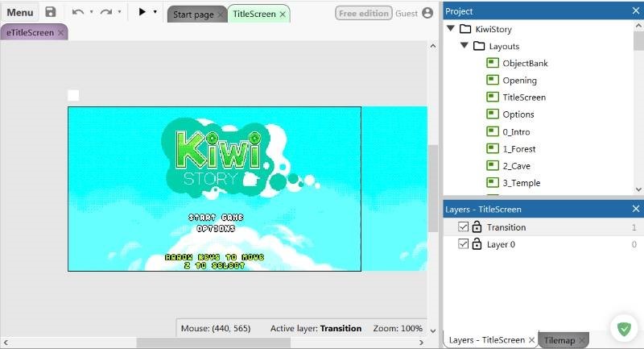
Task: Toggle lock on the Transition layer
Action: pos(477,227)
